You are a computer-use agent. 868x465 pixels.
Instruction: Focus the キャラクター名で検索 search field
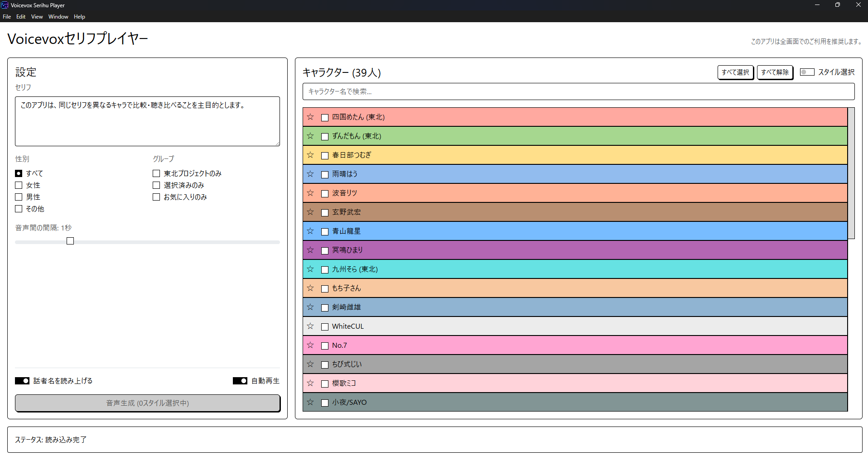(579, 91)
